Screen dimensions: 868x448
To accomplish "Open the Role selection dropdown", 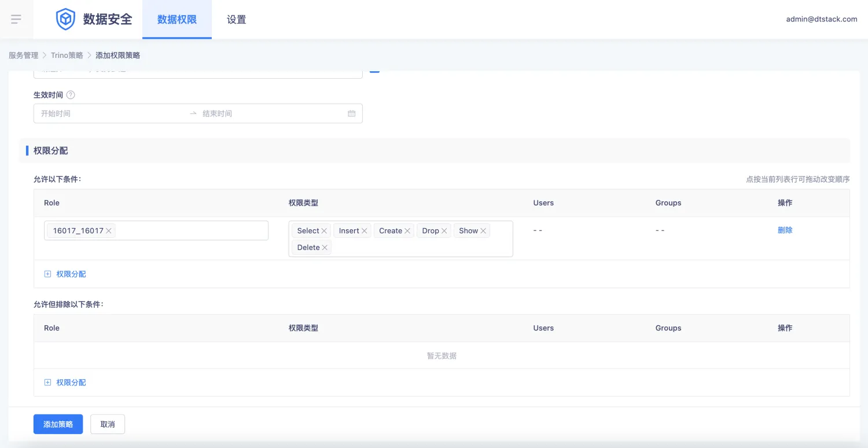I will (x=191, y=230).
